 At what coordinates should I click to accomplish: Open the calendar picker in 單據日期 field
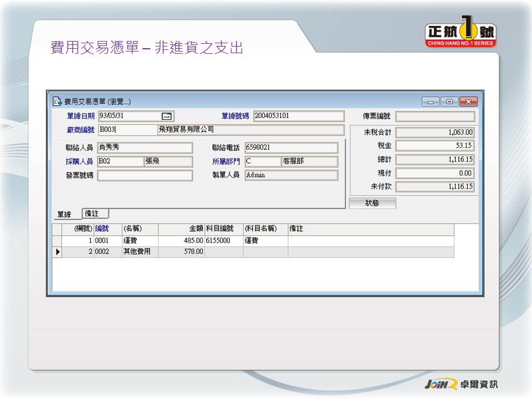[x=167, y=116]
